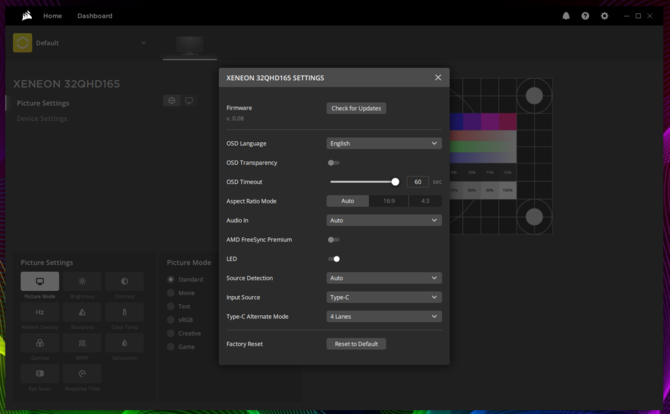Viewport: 670px width, 414px height.
Task: Click the Corsair sails logo
Action: [27, 16]
